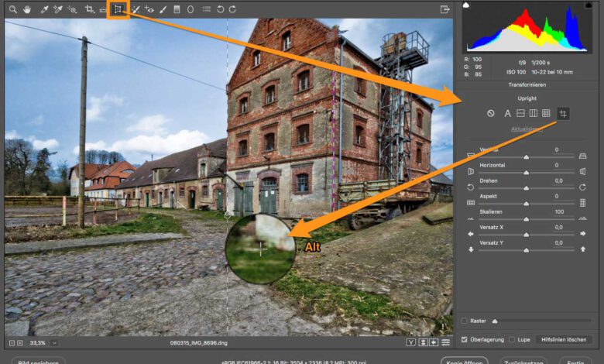Swap before and after settings icon
The width and height of the screenshot is (604, 364).
point(423,342)
